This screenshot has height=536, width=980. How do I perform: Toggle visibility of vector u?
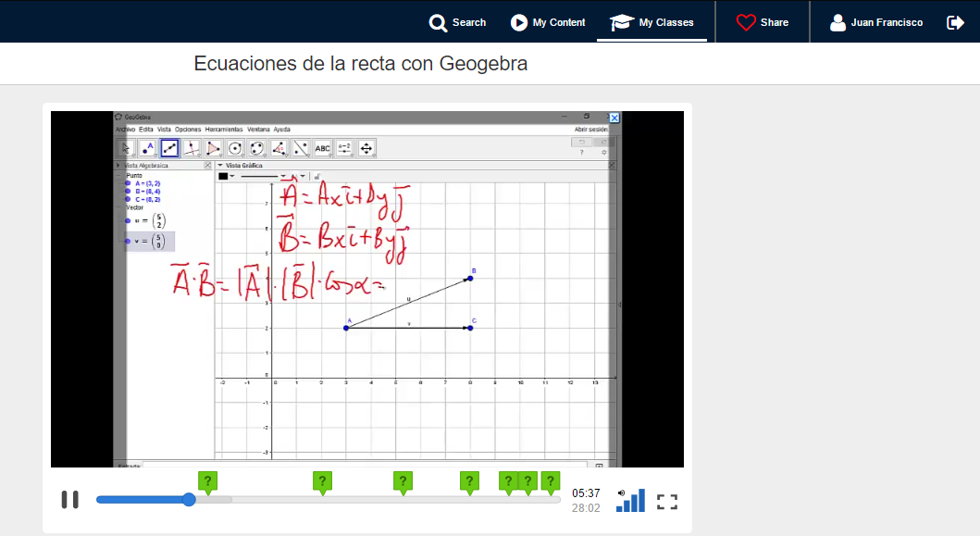pyautogui.click(x=128, y=220)
